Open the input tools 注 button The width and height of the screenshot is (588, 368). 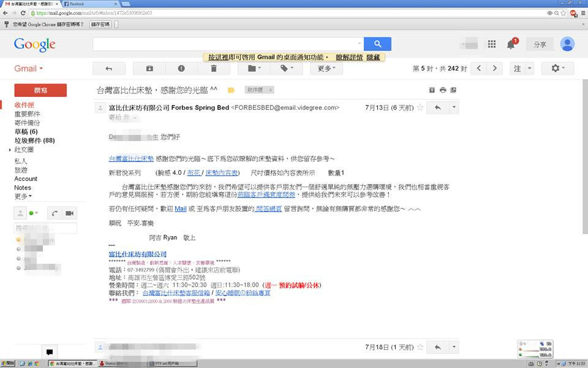click(518, 68)
